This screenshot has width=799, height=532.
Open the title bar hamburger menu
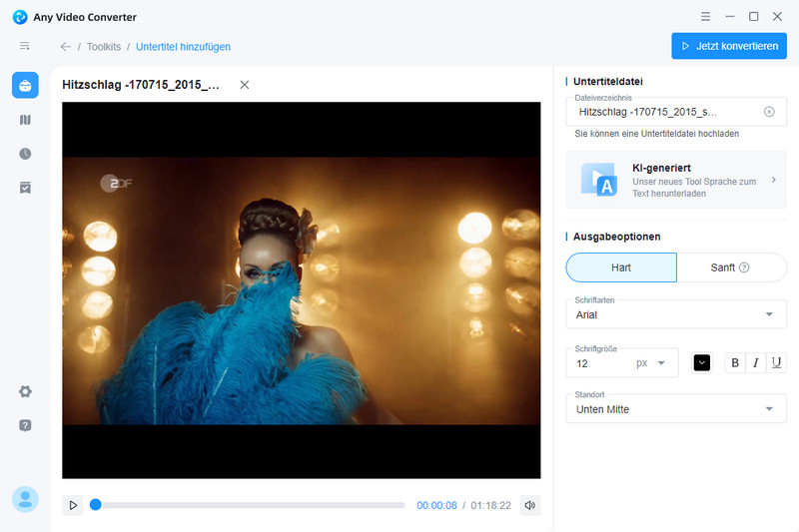coord(705,17)
